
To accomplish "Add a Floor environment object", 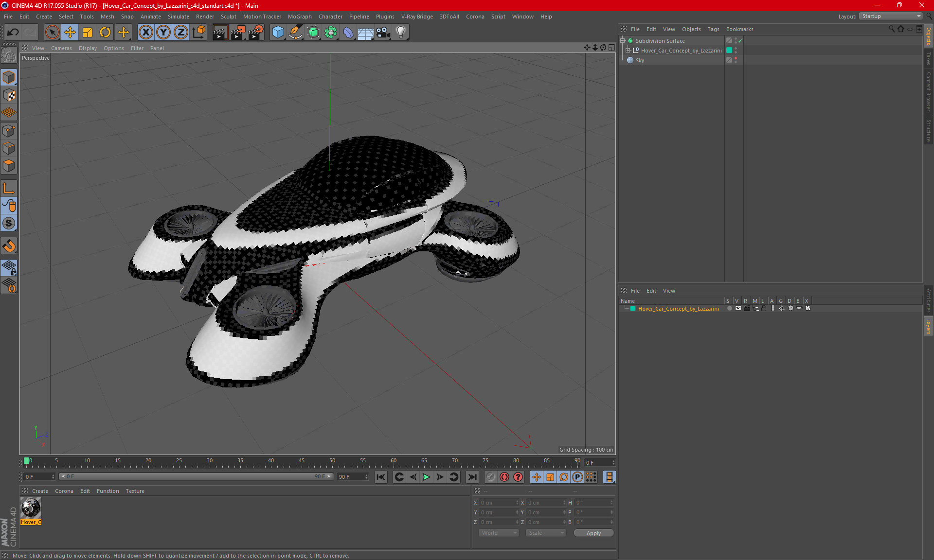I will pyautogui.click(x=365, y=32).
